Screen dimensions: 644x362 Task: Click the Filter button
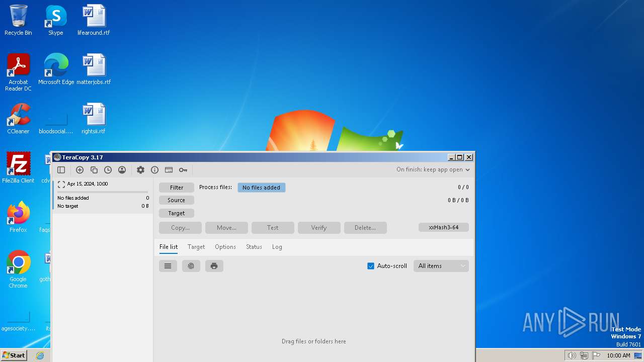[177, 188]
